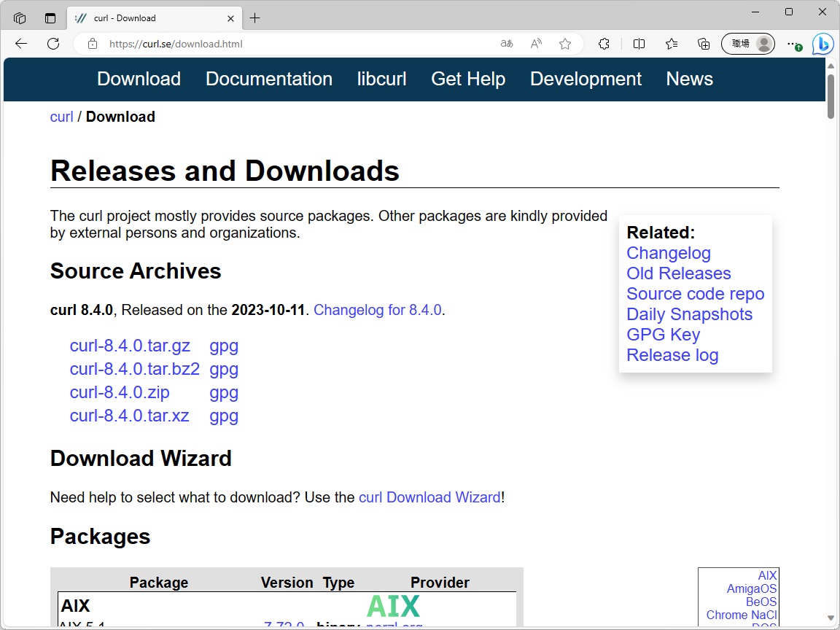Open Collections in the toolbar
This screenshot has height=630, width=840.
click(x=703, y=44)
